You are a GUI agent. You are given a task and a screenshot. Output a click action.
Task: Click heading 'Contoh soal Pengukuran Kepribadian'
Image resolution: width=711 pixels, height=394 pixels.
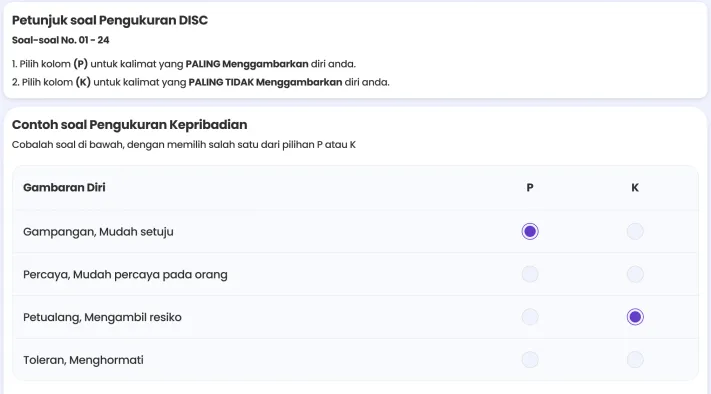130,125
